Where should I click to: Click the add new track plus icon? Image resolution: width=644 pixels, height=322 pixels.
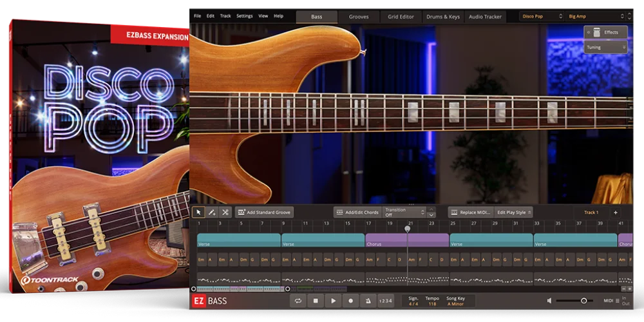615,213
